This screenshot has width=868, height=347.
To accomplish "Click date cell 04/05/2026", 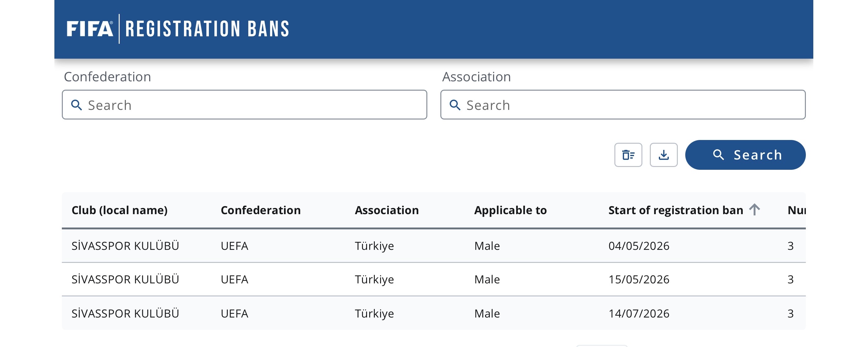I will [639, 246].
